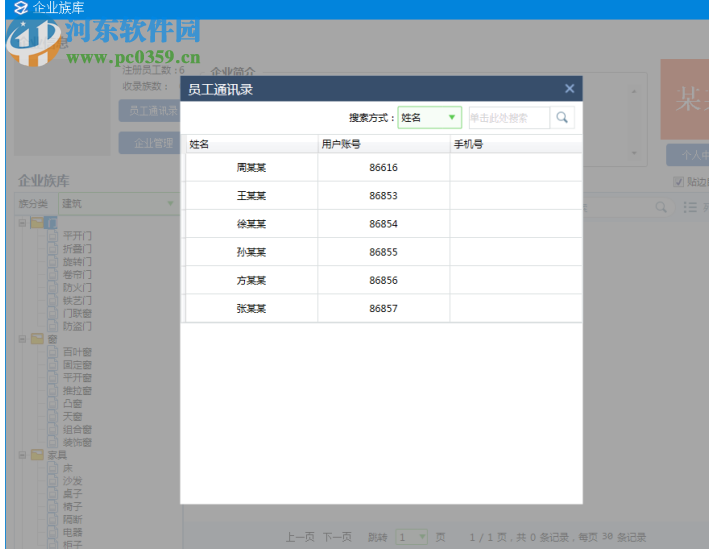Select 旋转门 in the family tree

click(77, 261)
